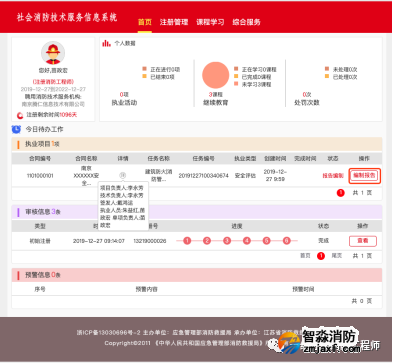Click the 任务名称 column header
Image resolution: width=393 pixels, height=364 pixels.
click(x=159, y=159)
